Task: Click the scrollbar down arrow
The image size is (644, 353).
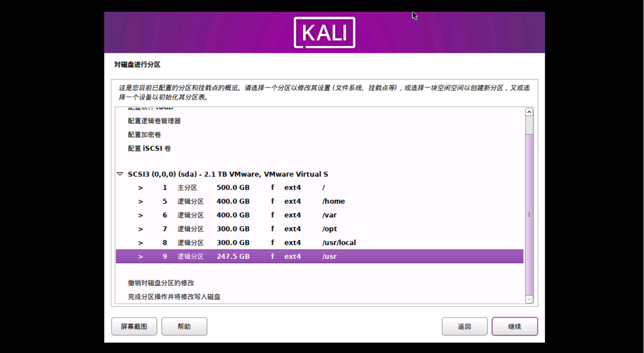Action: 529,299
